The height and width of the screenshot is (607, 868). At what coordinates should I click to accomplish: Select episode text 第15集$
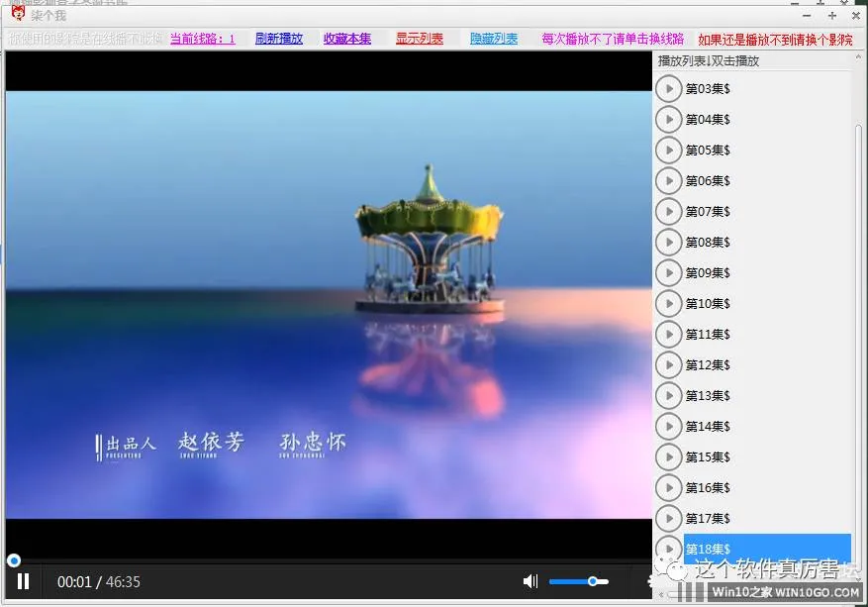tap(708, 456)
